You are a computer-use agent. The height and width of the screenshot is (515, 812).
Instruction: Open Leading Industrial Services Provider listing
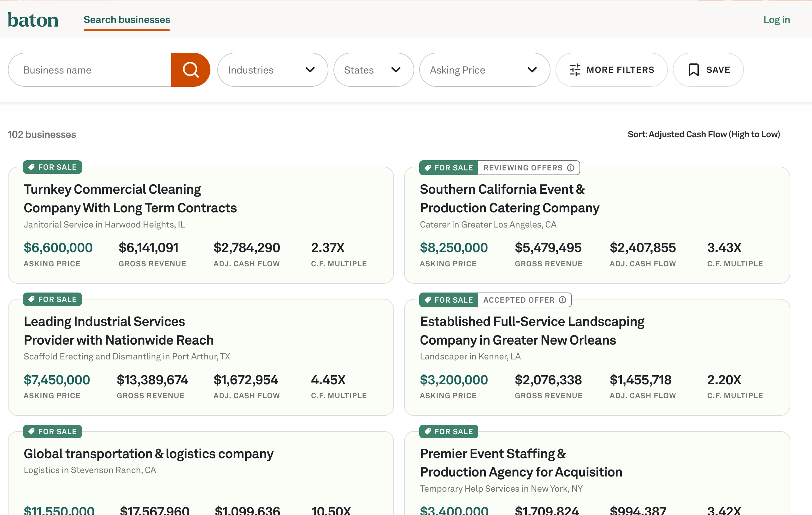(x=119, y=331)
